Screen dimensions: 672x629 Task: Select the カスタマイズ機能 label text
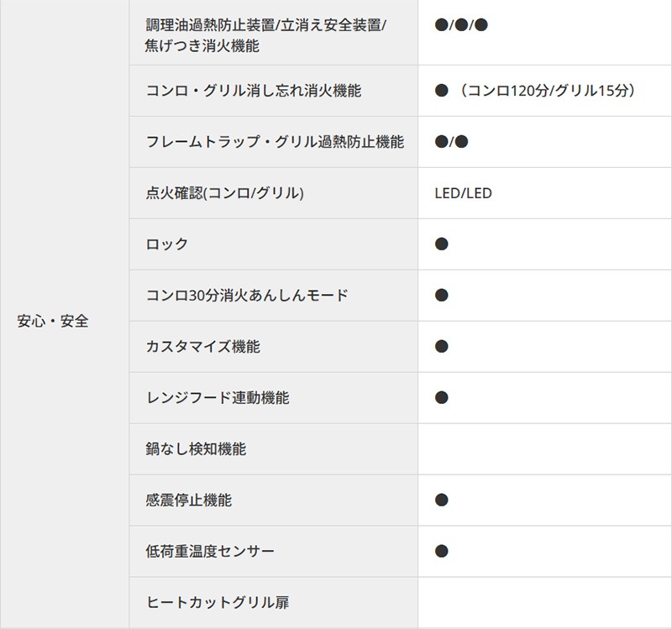tap(202, 347)
